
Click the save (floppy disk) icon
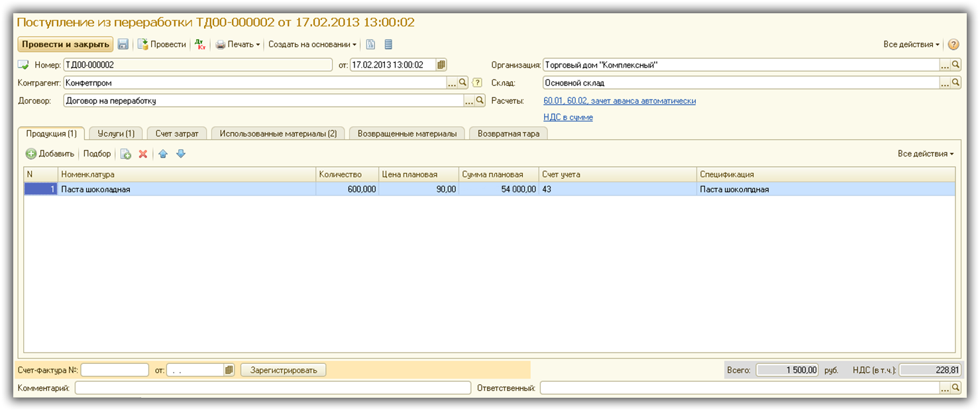tap(123, 44)
